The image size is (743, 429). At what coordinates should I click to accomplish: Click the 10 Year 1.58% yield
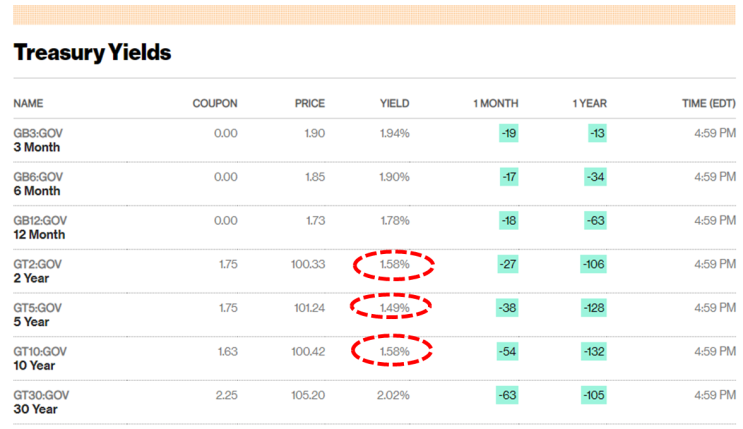pos(394,351)
